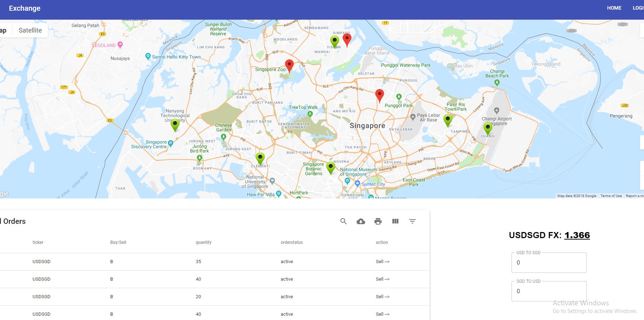Open the view columns icon
644x320 pixels.
pyautogui.click(x=395, y=221)
